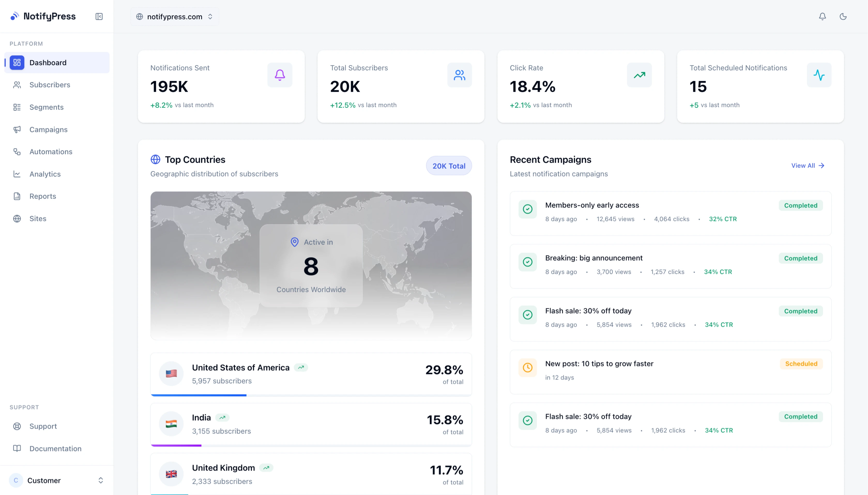This screenshot has height=495, width=868.
Task: Click the Top Countries globe icon
Action: pyautogui.click(x=155, y=160)
